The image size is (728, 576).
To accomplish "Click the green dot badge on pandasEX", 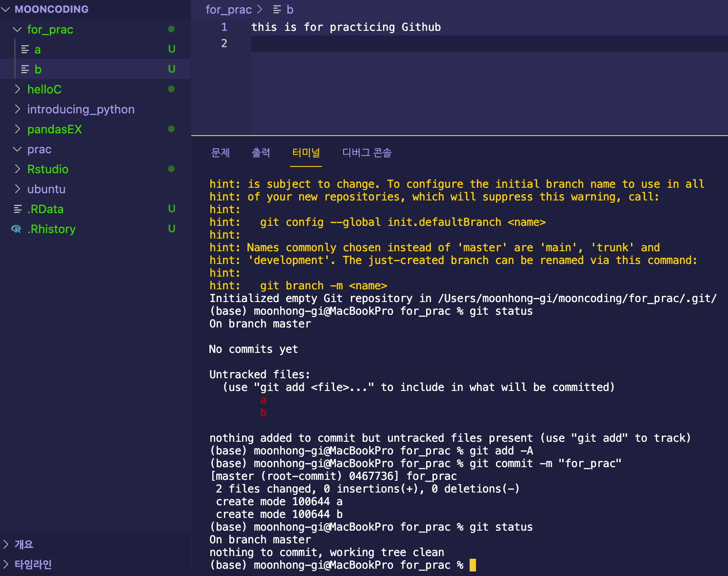I will point(171,129).
